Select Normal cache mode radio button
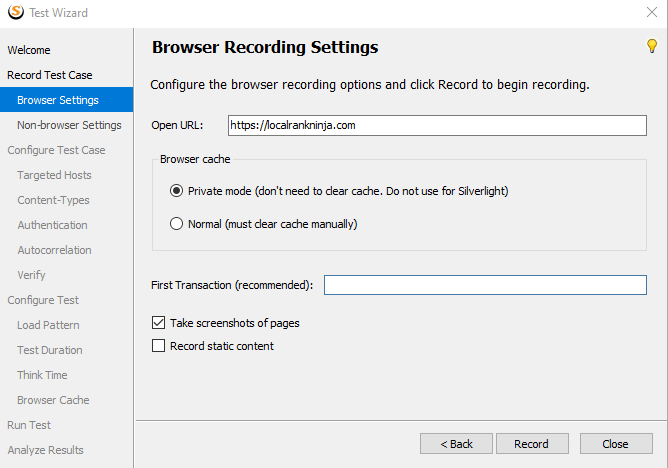Image resolution: width=668 pixels, height=468 pixels. [176, 224]
